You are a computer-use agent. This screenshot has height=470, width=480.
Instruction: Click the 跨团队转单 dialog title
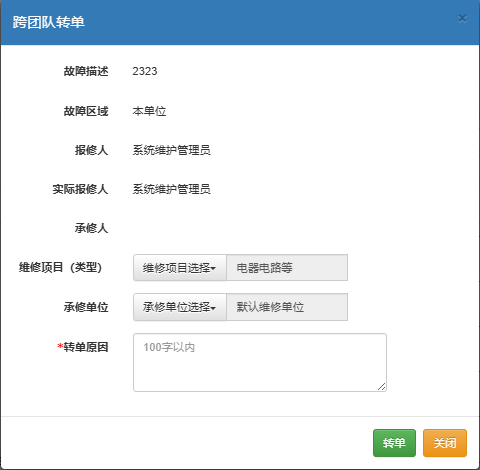[49, 22]
